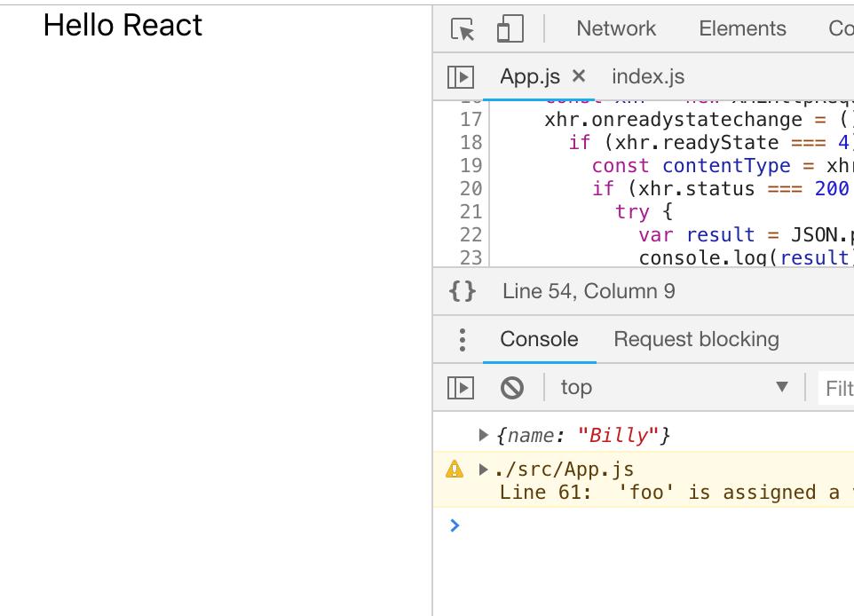Open the Network panel tab
854x616 pixels.
click(x=616, y=28)
